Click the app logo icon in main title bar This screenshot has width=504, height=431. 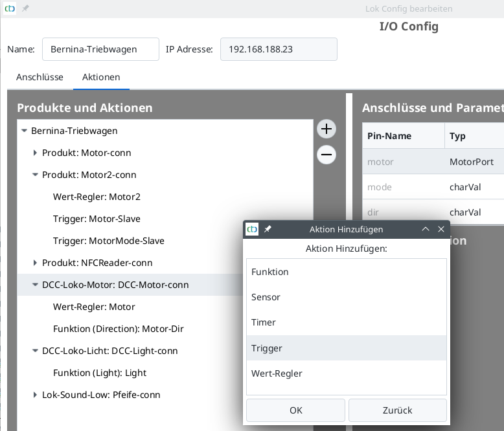(10, 8)
